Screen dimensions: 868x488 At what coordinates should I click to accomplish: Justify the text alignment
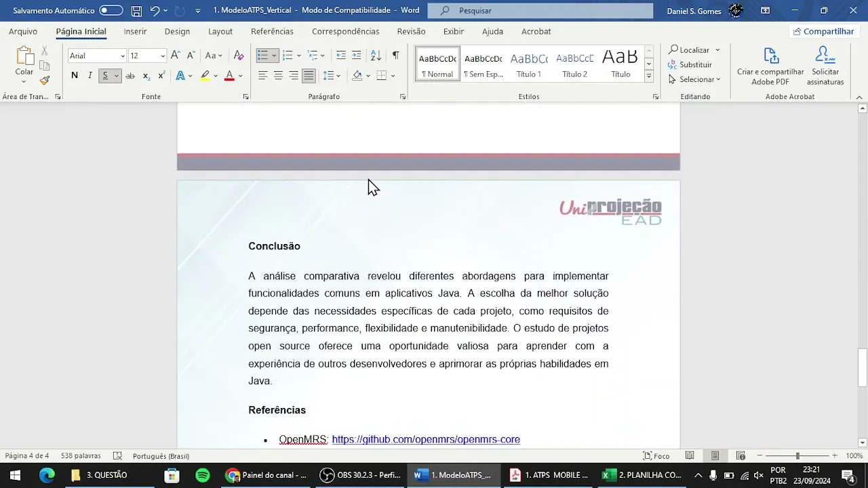(309, 76)
